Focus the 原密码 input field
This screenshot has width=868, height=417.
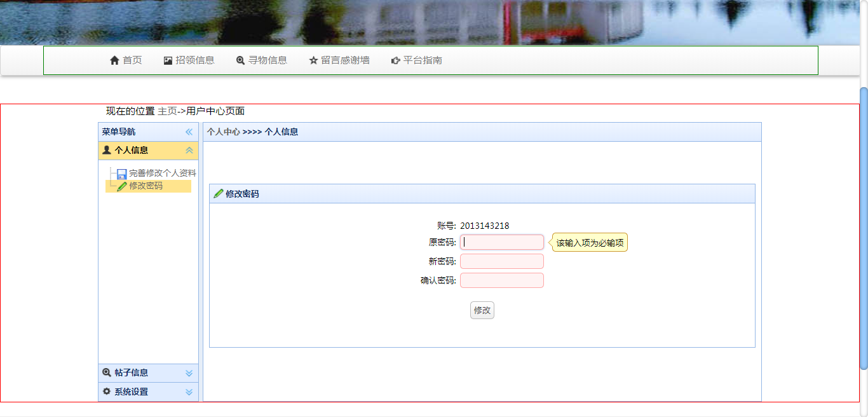pyautogui.click(x=502, y=242)
